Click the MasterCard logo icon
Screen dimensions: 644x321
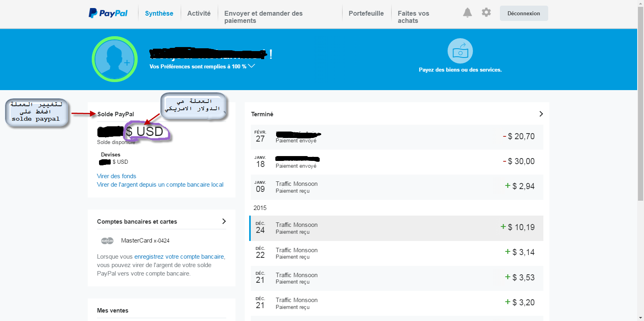107,241
